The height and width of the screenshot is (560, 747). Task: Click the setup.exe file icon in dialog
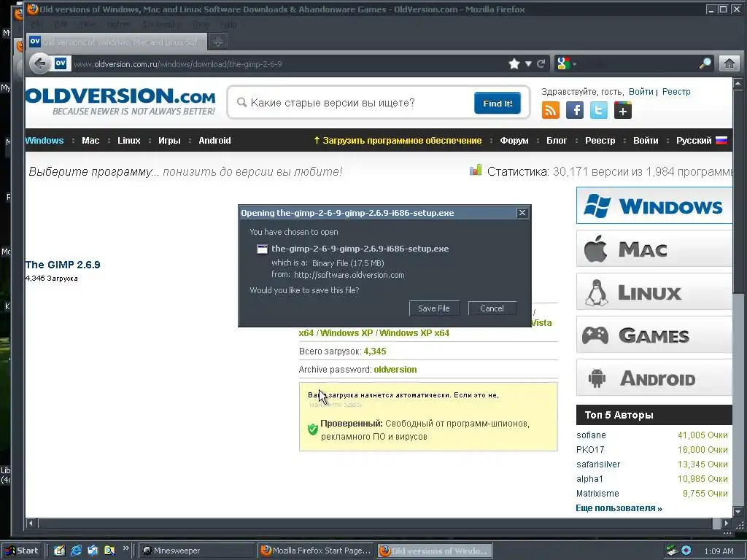coord(262,249)
